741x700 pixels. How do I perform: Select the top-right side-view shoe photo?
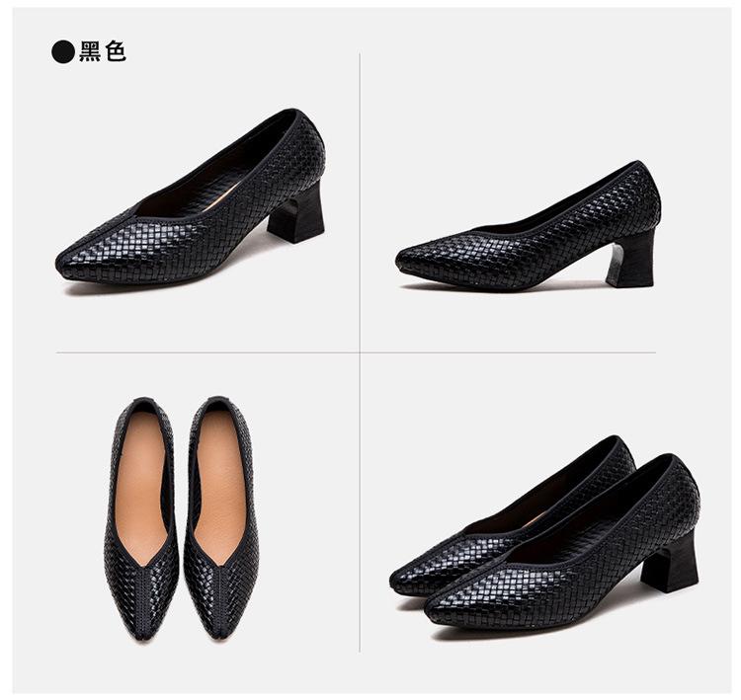point(529,224)
